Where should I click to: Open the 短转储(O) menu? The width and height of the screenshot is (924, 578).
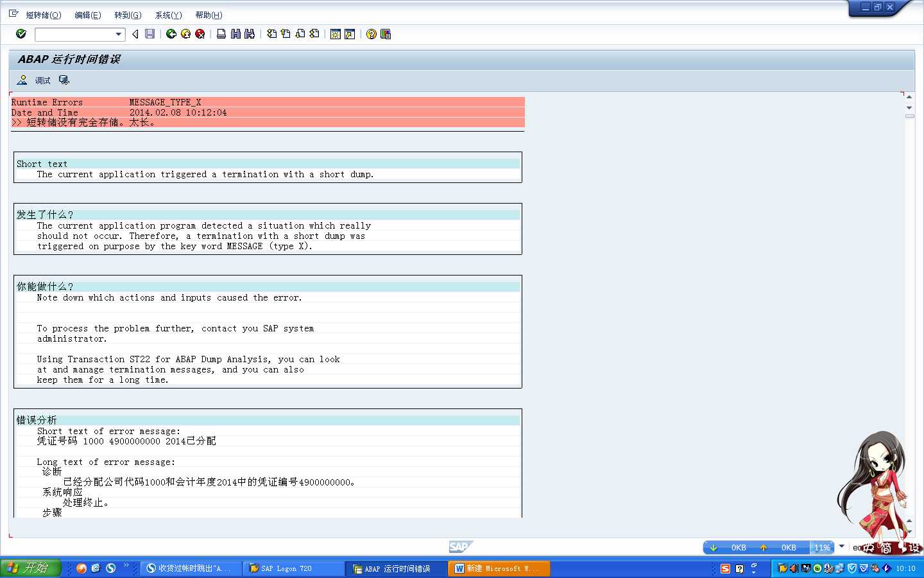click(44, 15)
